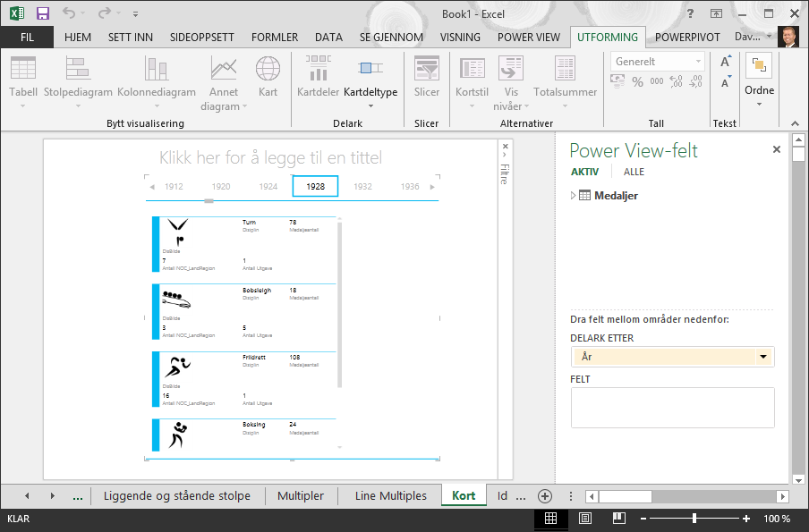
Task: Open the År field dropdown arrow
Action: click(x=763, y=357)
